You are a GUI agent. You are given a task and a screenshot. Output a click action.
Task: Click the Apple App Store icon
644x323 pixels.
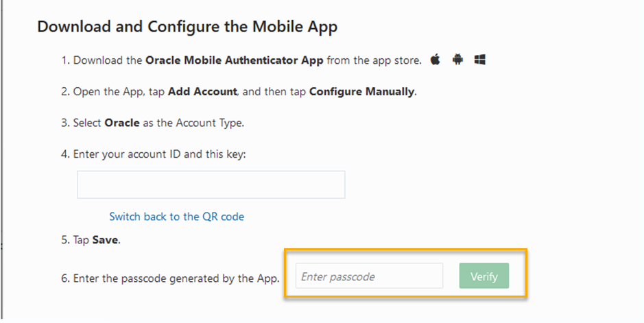(435, 60)
